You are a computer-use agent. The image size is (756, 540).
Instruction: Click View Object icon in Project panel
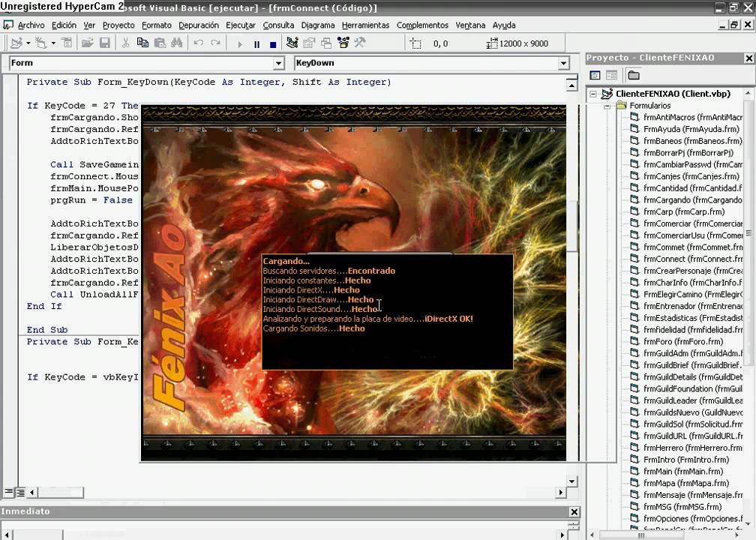[611, 75]
